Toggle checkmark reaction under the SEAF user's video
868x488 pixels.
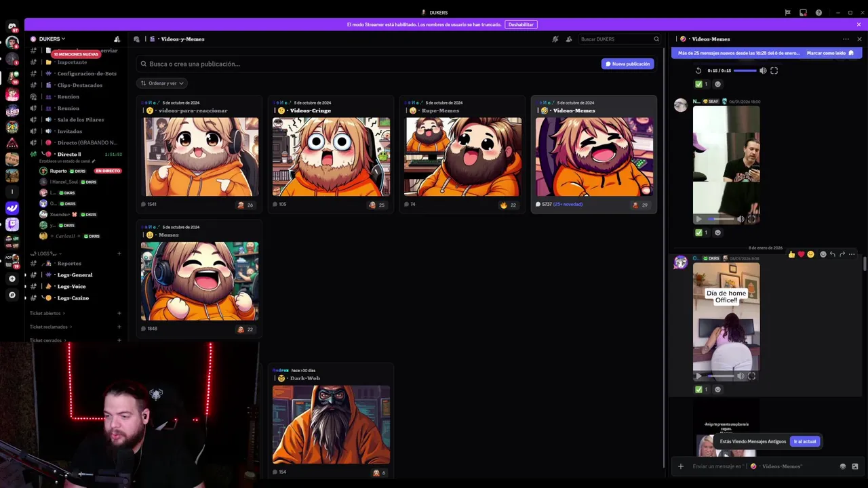point(702,232)
